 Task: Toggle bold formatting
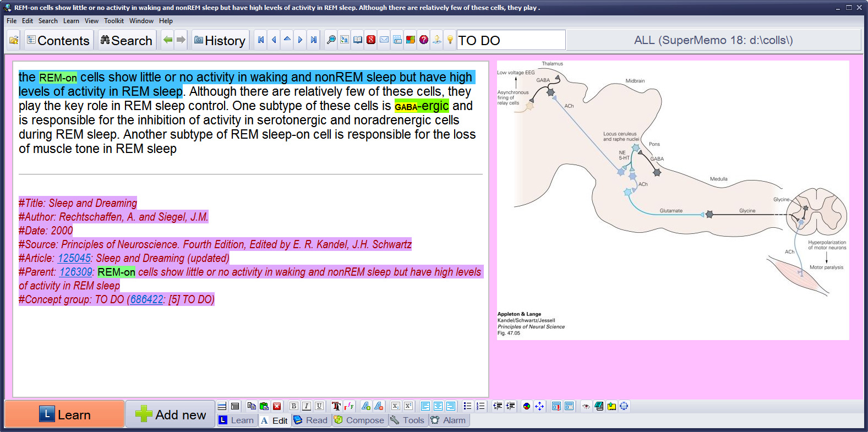click(293, 406)
